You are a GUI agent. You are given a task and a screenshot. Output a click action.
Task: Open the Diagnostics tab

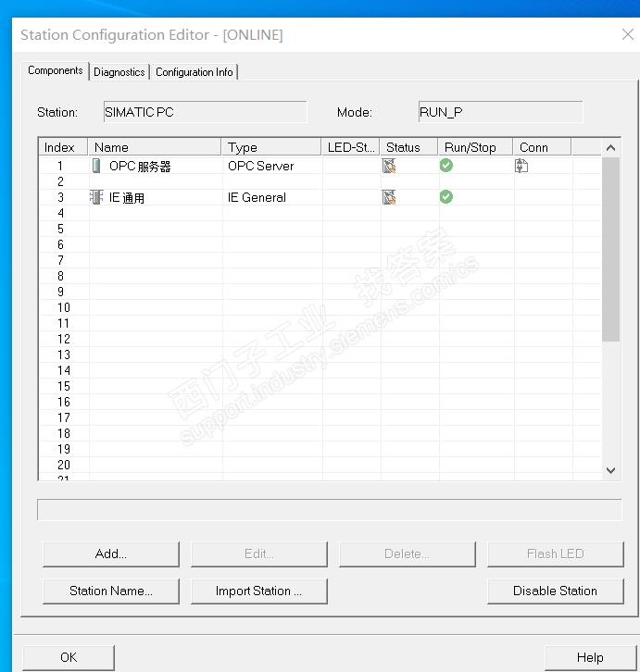(x=119, y=72)
